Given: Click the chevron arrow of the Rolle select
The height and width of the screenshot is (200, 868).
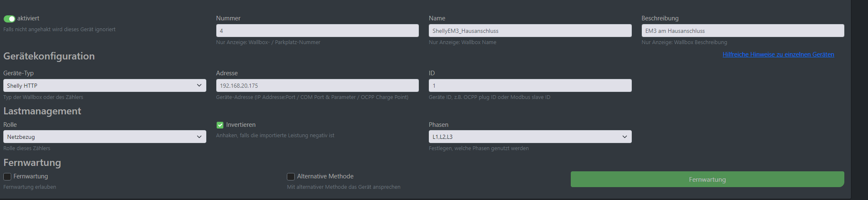Looking at the screenshot, I should click(x=199, y=137).
